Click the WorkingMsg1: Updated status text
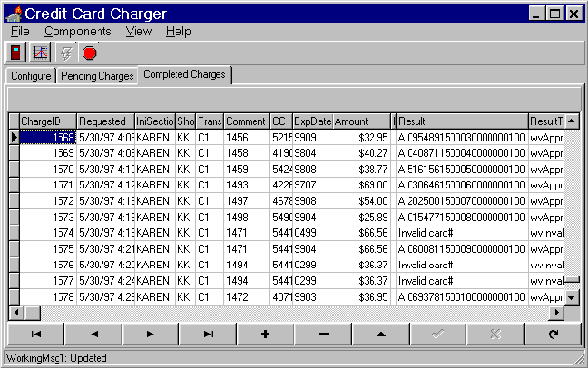 (x=57, y=358)
